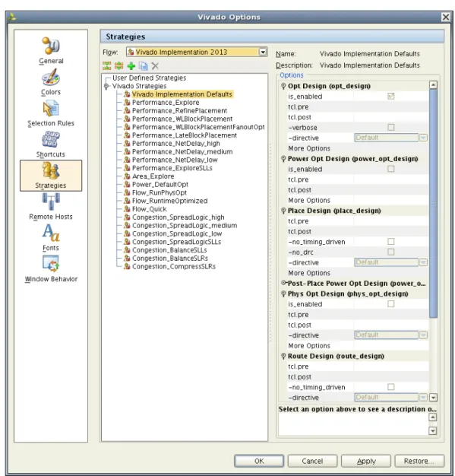Enable the -verbose checkbox under Opt Design
The width and height of the screenshot is (455, 476).
click(390, 127)
